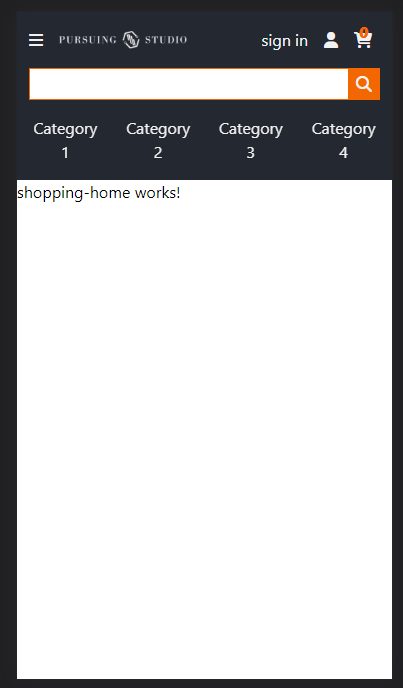Click the PURSUING word in the logo
The height and width of the screenshot is (688, 403).
click(88, 40)
